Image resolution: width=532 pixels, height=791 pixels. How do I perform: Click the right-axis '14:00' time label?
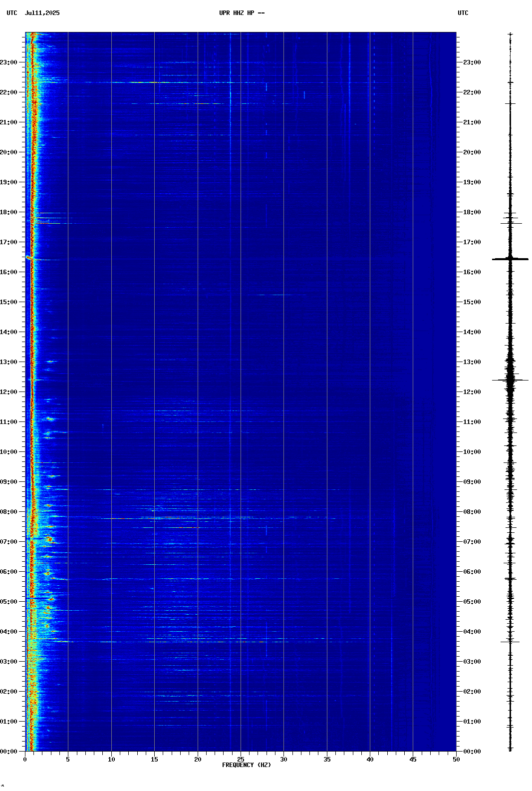(472, 332)
